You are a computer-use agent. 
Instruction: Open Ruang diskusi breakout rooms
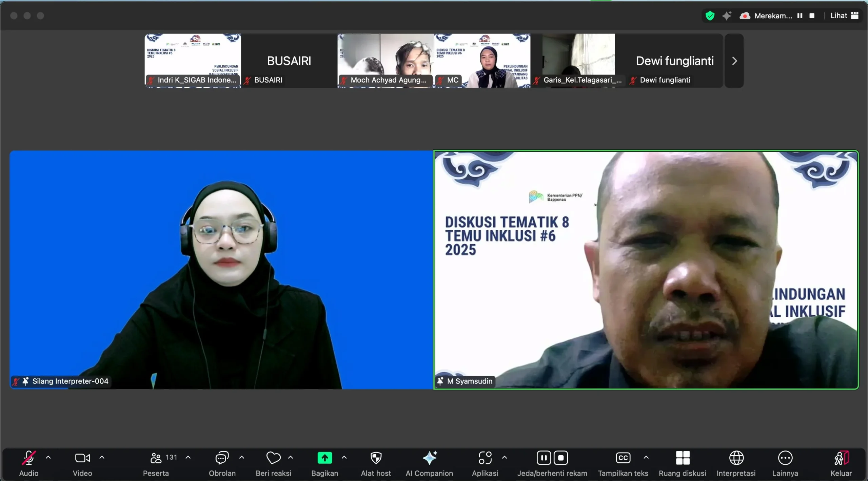pos(682,458)
